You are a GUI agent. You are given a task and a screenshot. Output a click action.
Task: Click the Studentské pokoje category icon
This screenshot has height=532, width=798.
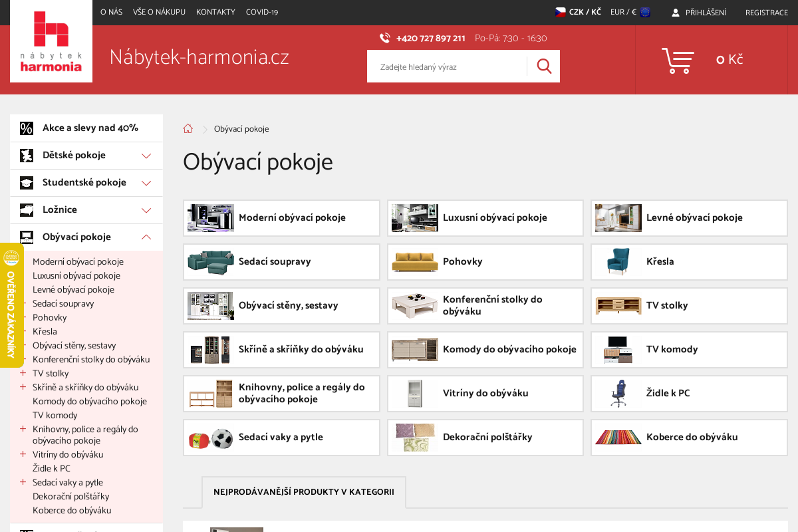pos(27,182)
